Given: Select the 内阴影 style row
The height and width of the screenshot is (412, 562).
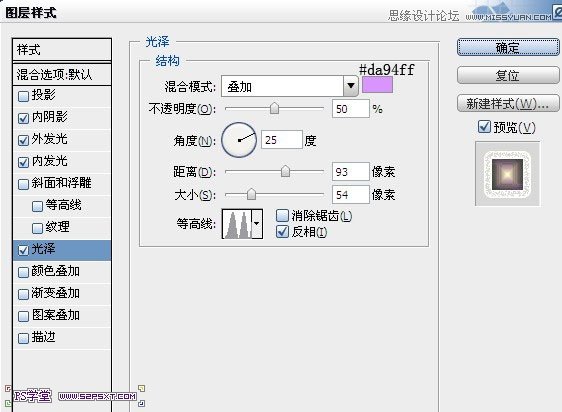Looking at the screenshot, I should coord(62,118).
